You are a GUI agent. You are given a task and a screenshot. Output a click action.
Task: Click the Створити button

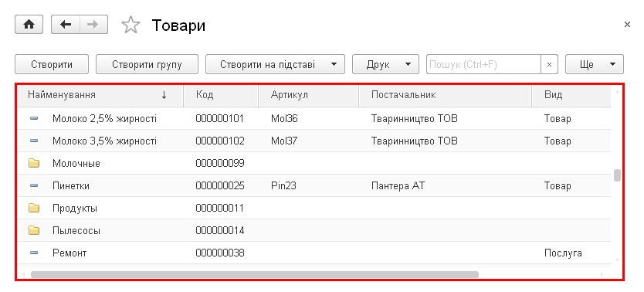click(x=52, y=64)
